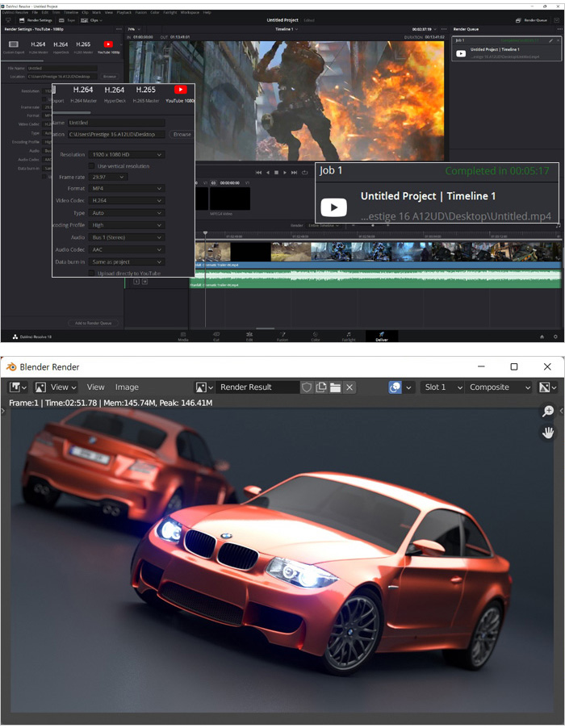This screenshot has height=728, width=565.
Task: Expand Blender's right sidebar arrow
Action: (x=562, y=411)
